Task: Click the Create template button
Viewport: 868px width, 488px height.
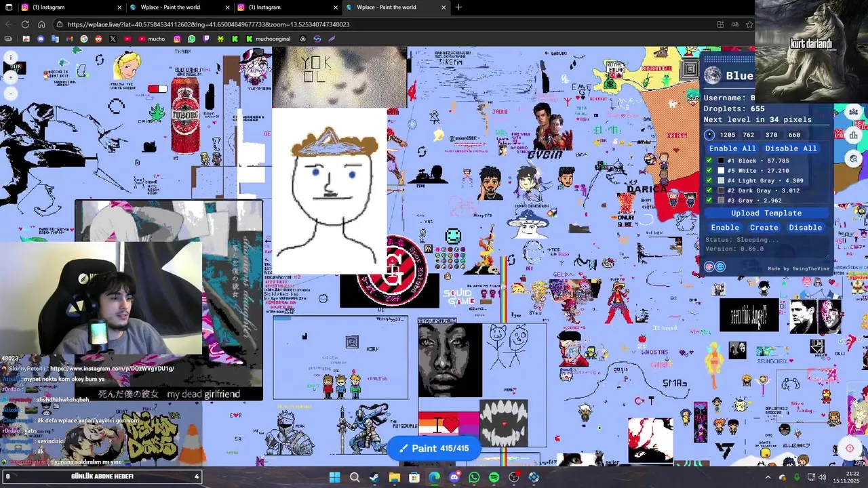Action: tap(764, 228)
